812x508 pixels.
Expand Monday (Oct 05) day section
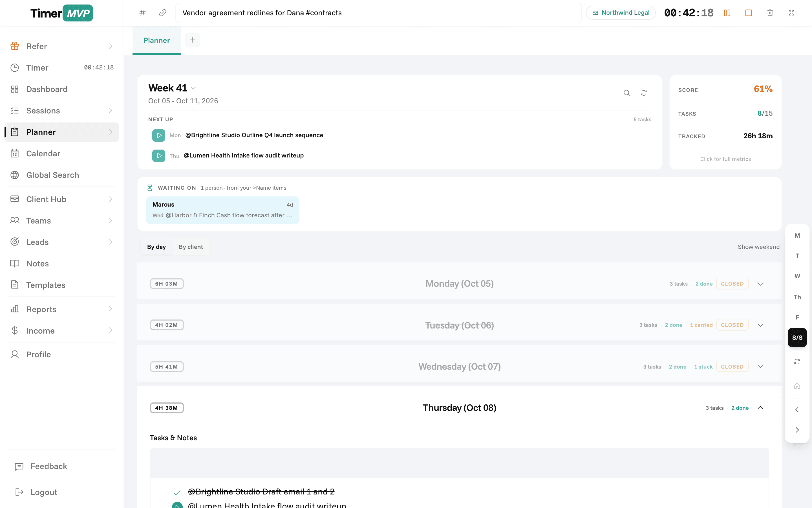[760, 284]
